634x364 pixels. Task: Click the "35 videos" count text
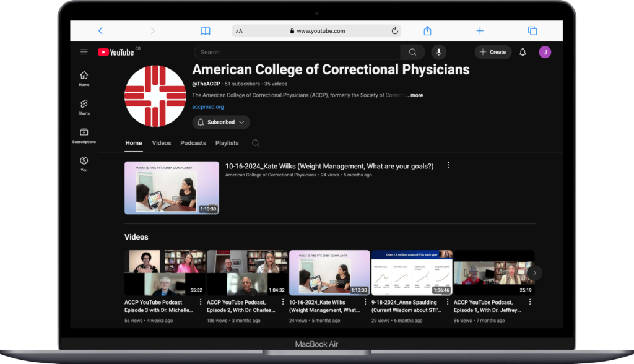(276, 84)
